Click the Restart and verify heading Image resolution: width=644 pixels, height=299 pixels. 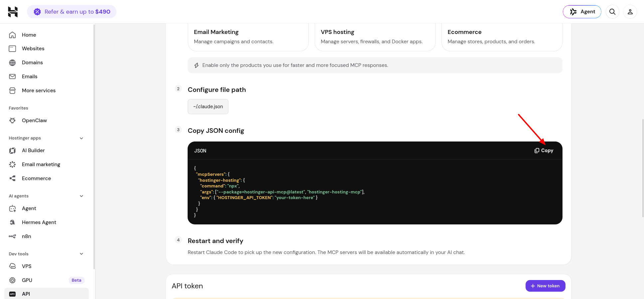coord(216,241)
